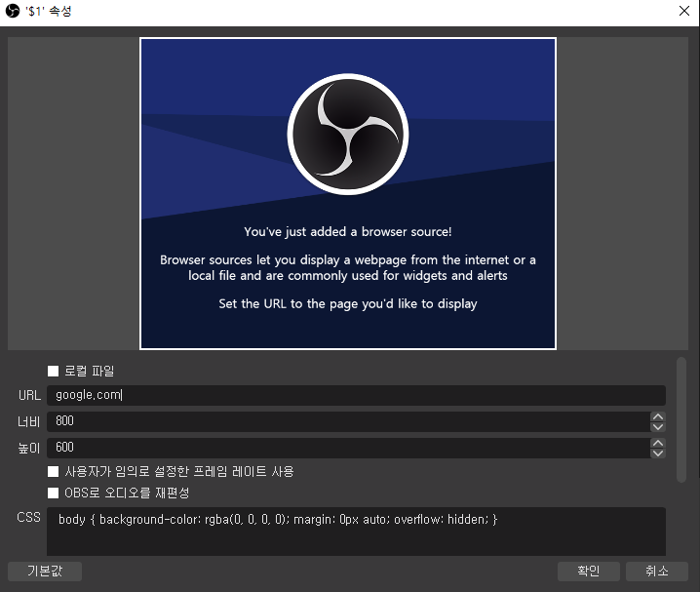
Task: Cancel with the 취소 button
Action: tap(657, 572)
